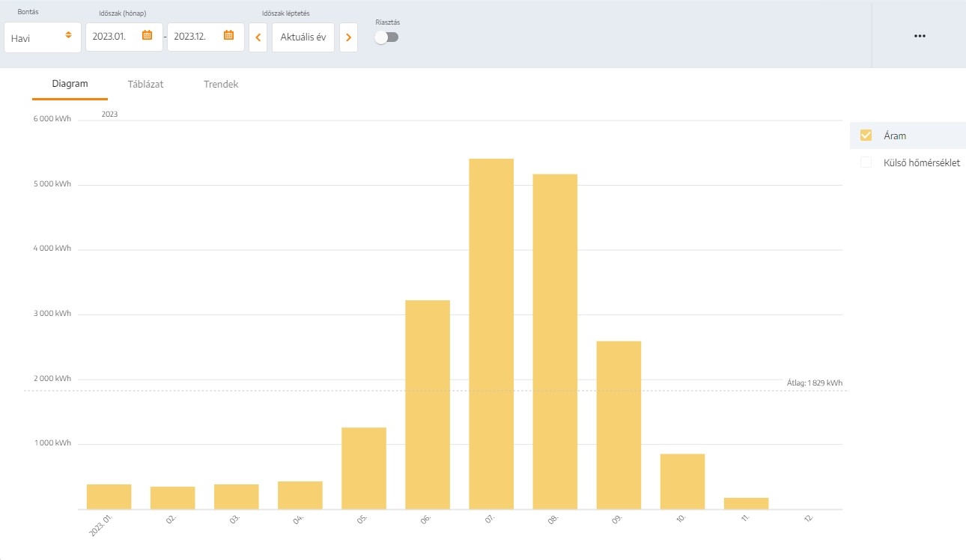Screen dimensions: 966x560
Task: Switch to the Táblázat tab
Action: [x=145, y=84]
